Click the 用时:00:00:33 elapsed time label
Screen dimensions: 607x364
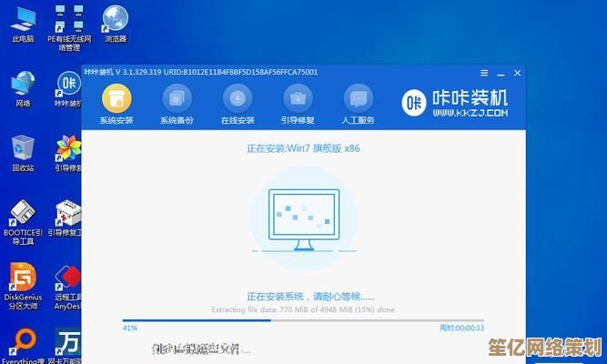[461, 328]
